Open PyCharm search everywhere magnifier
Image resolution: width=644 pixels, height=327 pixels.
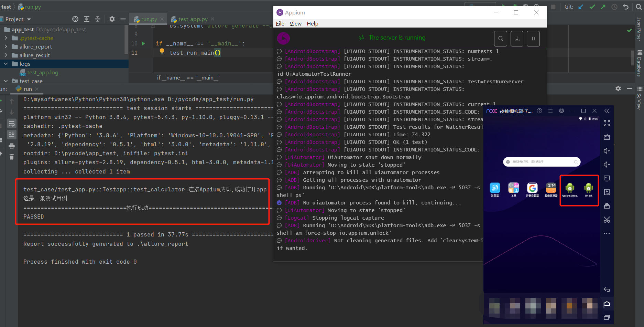[638, 7]
